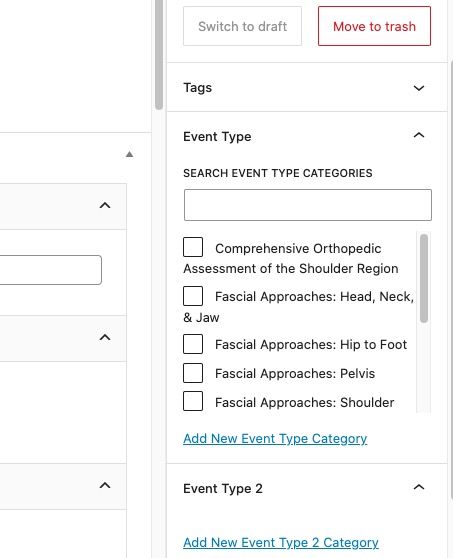Tick the Fascial Approaches: Shoulder checkbox
The width and height of the screenshot is (453, 558).
point(193,401)
